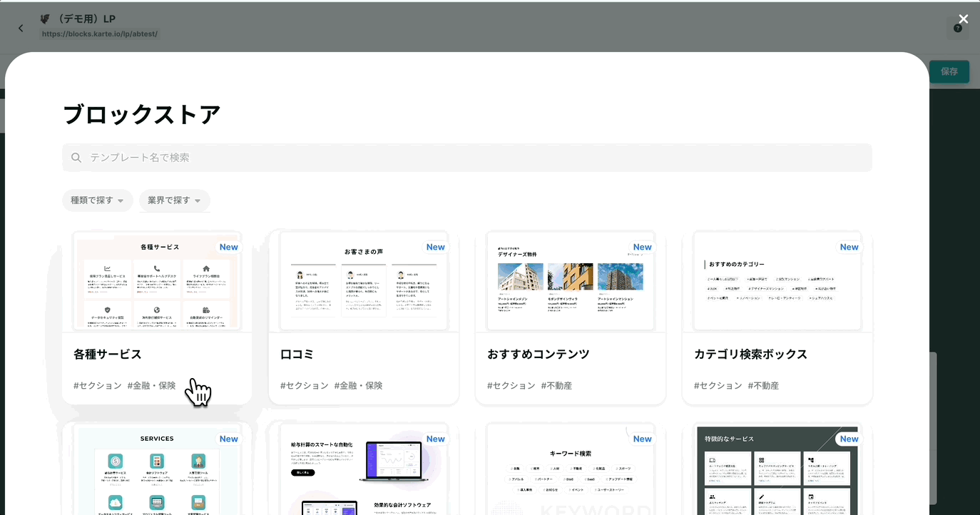This screenshot has width=980, height=515.
Task: Click the カテゴリ検索ボックス card title
Action: point(751,355)
